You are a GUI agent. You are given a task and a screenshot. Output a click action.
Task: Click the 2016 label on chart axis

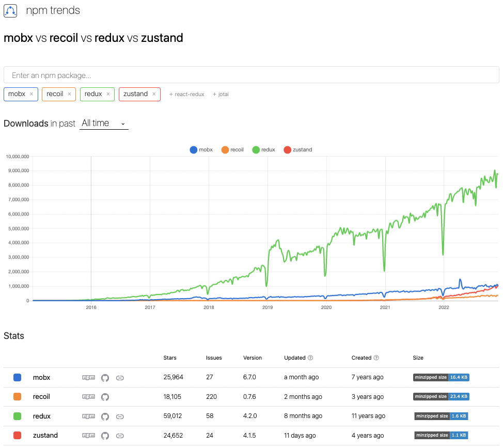pyautogui.click(x=91, y=307)
